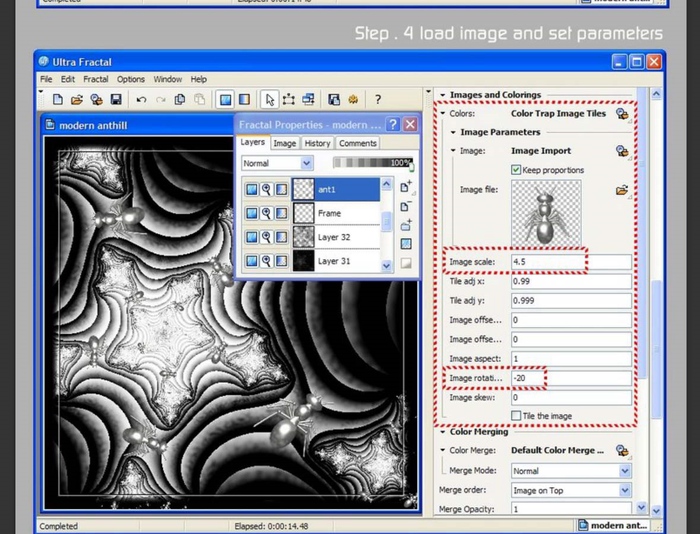Create a new fractal with the New toolbar icon
This screenshot has width=700, height=534.
[58, 99]
